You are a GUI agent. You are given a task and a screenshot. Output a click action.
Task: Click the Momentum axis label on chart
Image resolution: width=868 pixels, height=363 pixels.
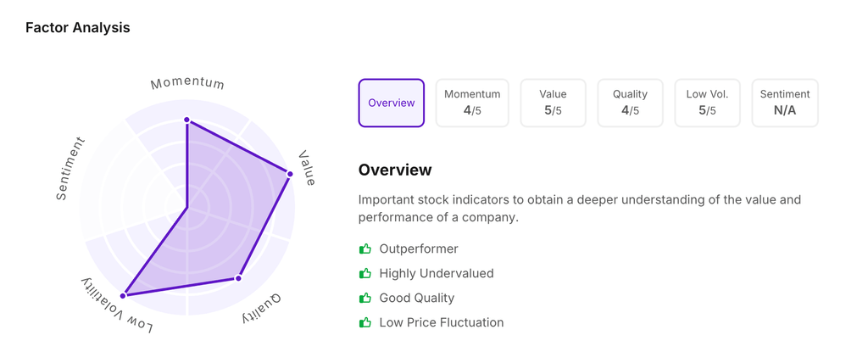(x=187, y=83)
